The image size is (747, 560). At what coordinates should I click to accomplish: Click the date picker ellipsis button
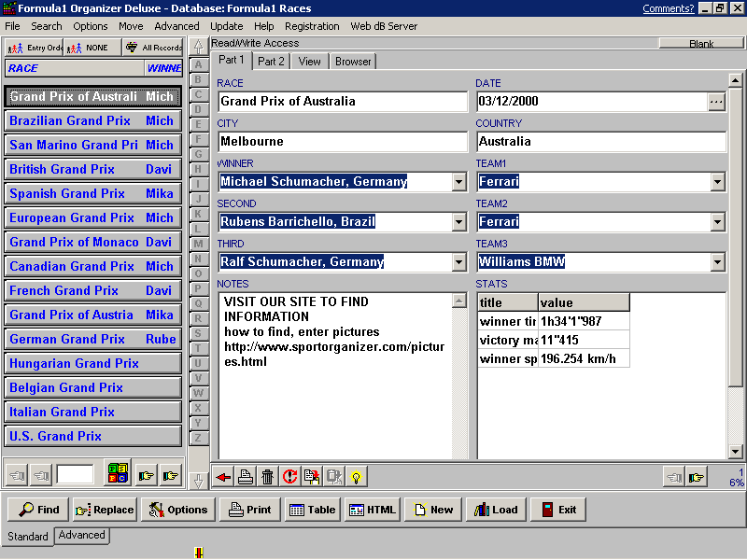point(716,102)
